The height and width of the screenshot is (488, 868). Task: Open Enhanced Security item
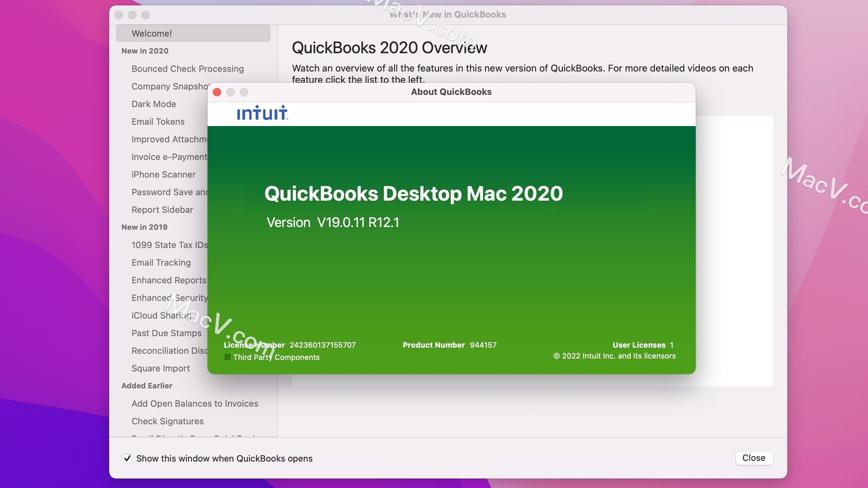[x=170, y=298]
